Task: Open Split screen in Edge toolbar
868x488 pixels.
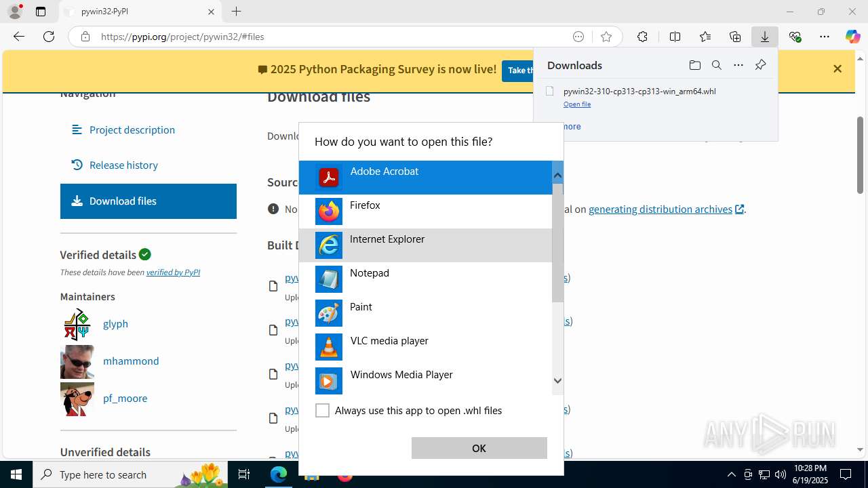Action: (x=675, y=37)
